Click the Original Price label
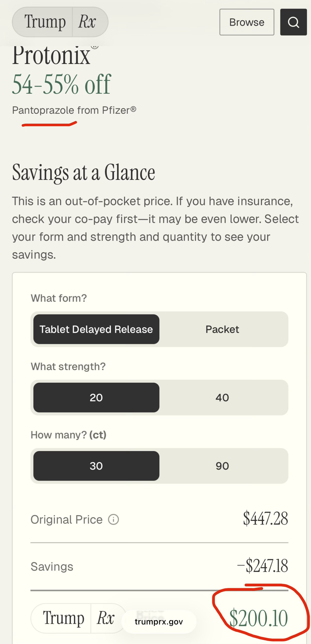The image size is (311, 644). click(67, 519)
